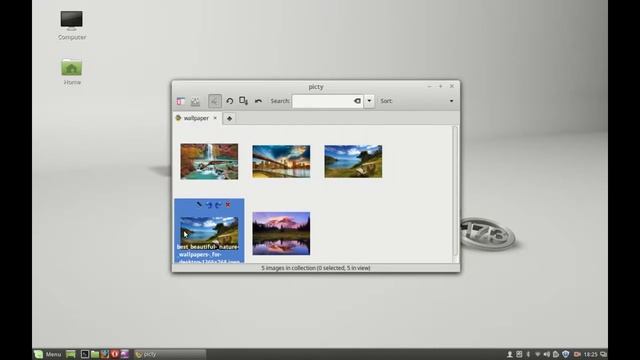
Task: Click the Bluetooth icon in system tray
Action: pyautogui.click(x=528, y=354)
